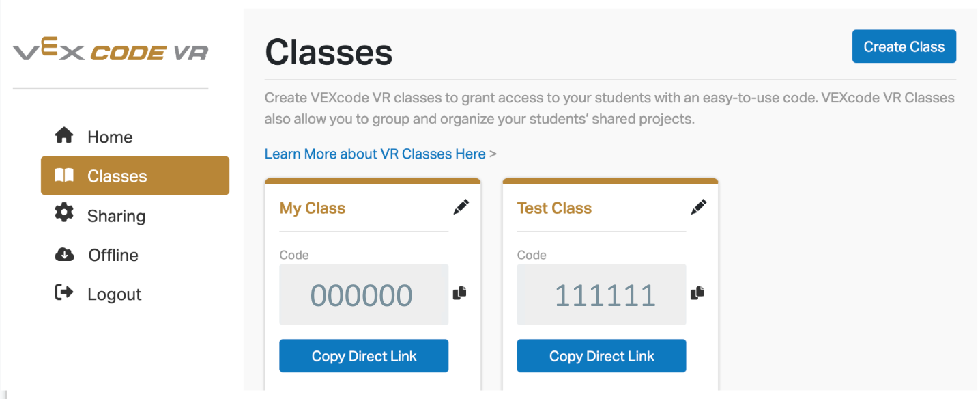Click the code field showing 000000
This screenshot has width=980, height=399.
363,294
